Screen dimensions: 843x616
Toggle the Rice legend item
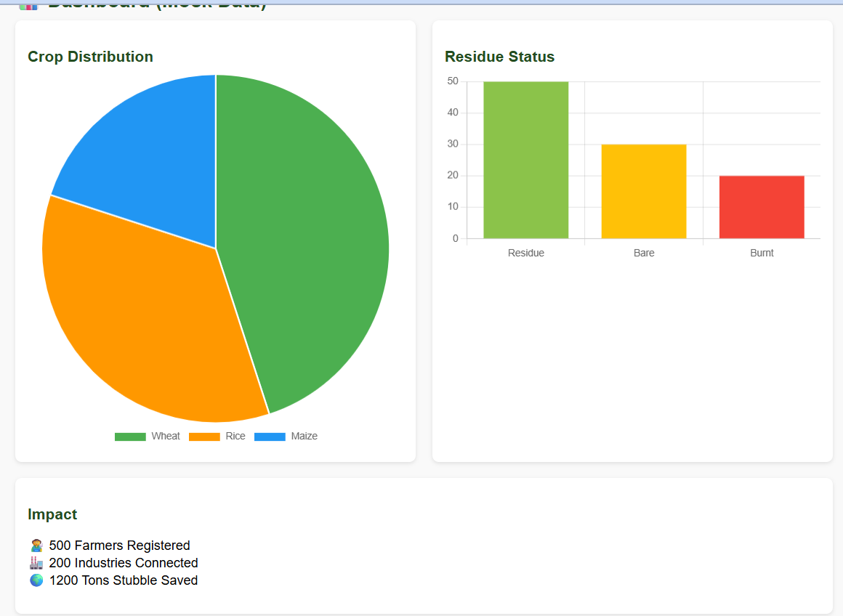coord(217,436)
